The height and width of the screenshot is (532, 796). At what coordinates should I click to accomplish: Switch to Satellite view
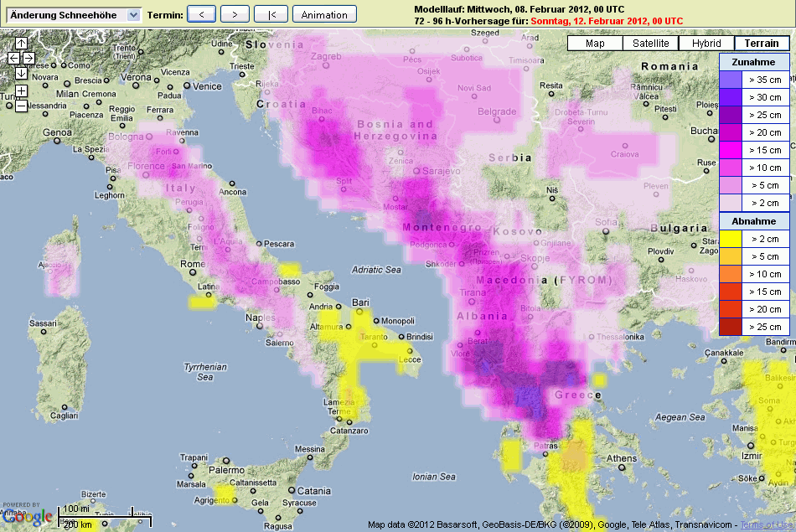(x=650, y=44)
